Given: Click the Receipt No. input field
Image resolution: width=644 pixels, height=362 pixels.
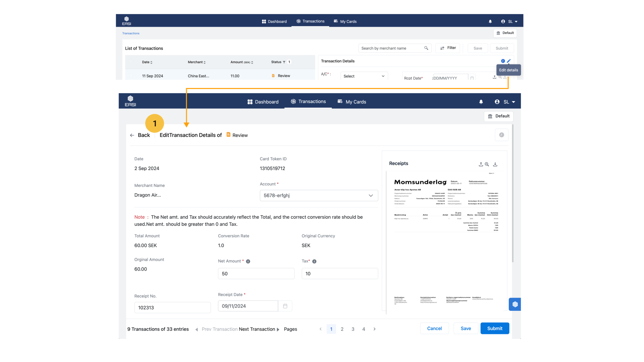Looking at the screenshot, I should (172, 308).
